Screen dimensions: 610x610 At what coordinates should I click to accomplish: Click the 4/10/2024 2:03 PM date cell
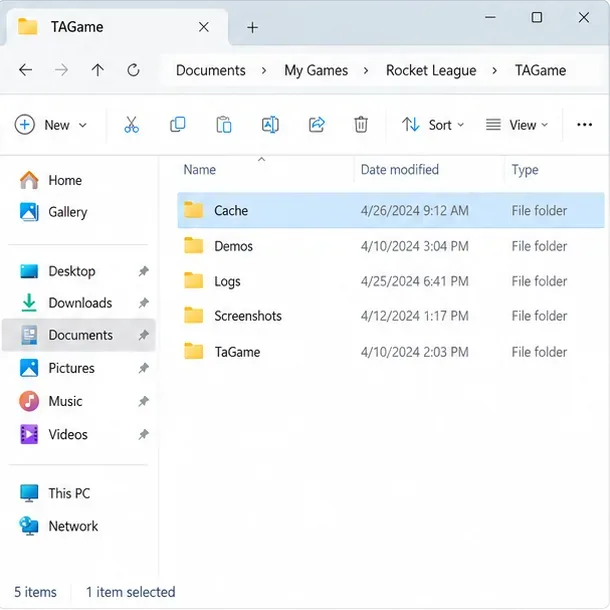click(x=415, y=352)
